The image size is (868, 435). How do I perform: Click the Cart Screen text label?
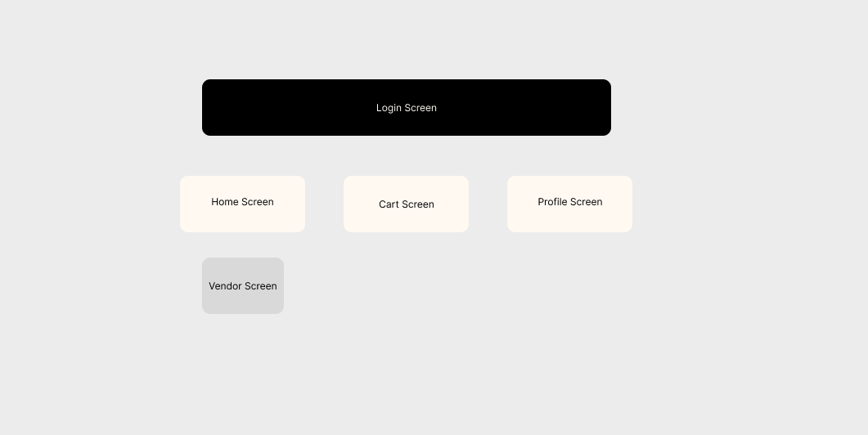[x=407, y=204]
